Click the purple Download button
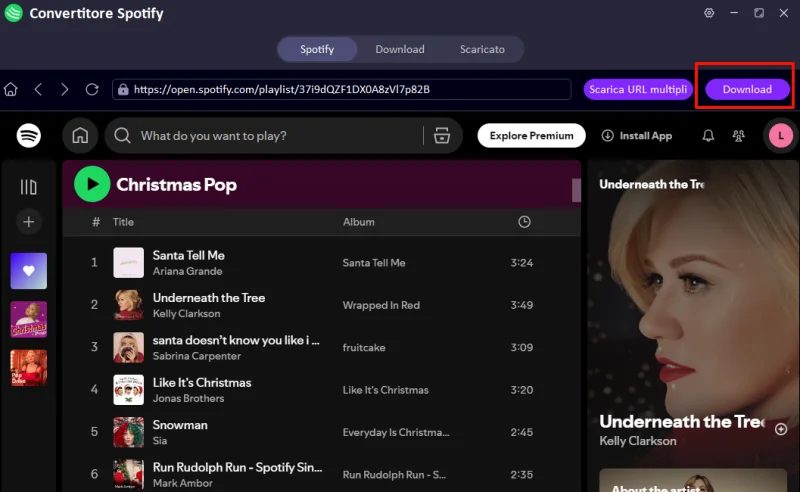The image size is (800, 492). pos(747,89)
